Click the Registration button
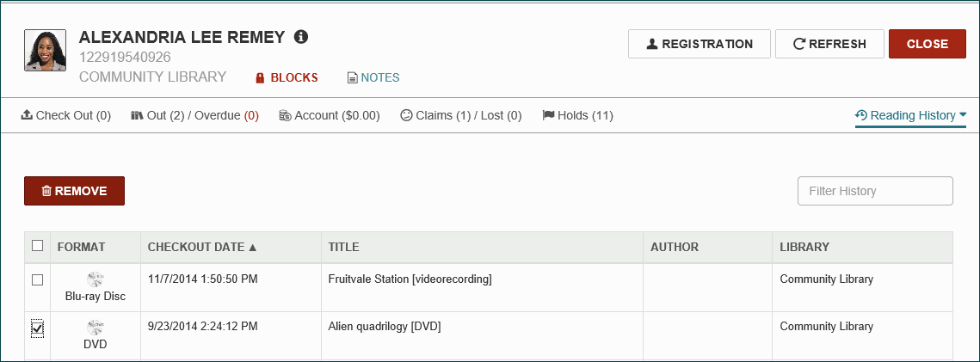 (x=699, y=44)
